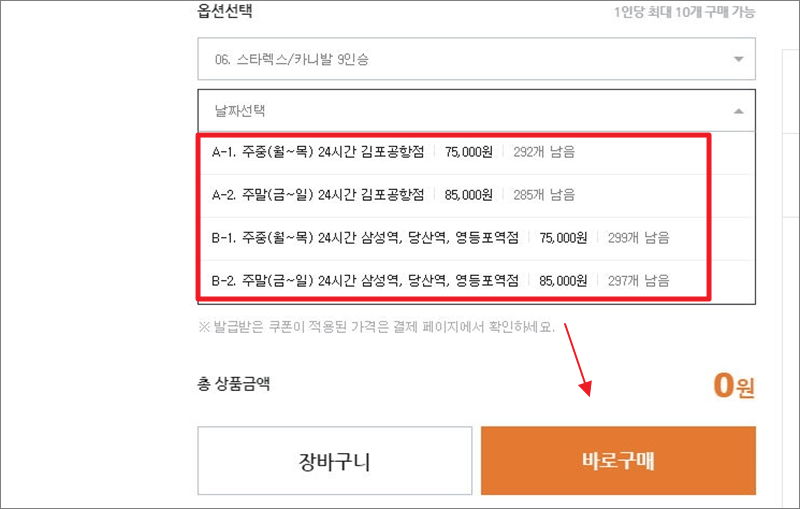800x509 pixels.
Task: Select option A-2 주말 김포공항점 85,000원
Action: 476,196
